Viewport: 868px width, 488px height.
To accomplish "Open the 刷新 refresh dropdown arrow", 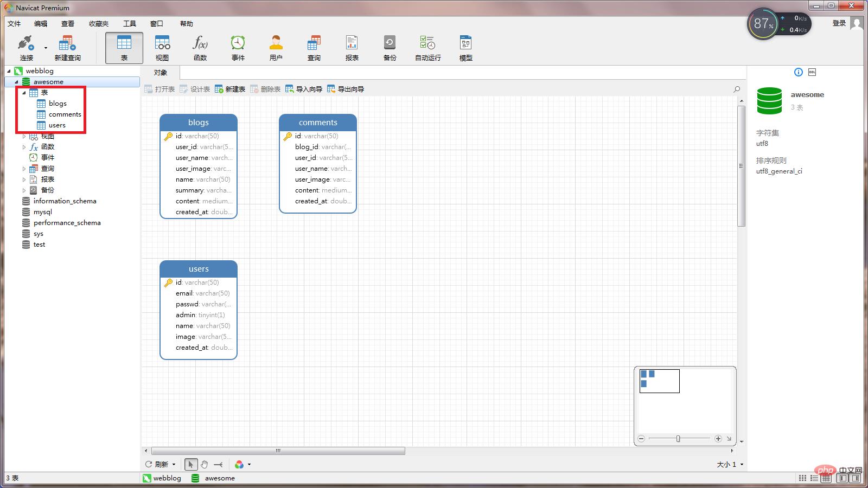I will click(174, 465).
